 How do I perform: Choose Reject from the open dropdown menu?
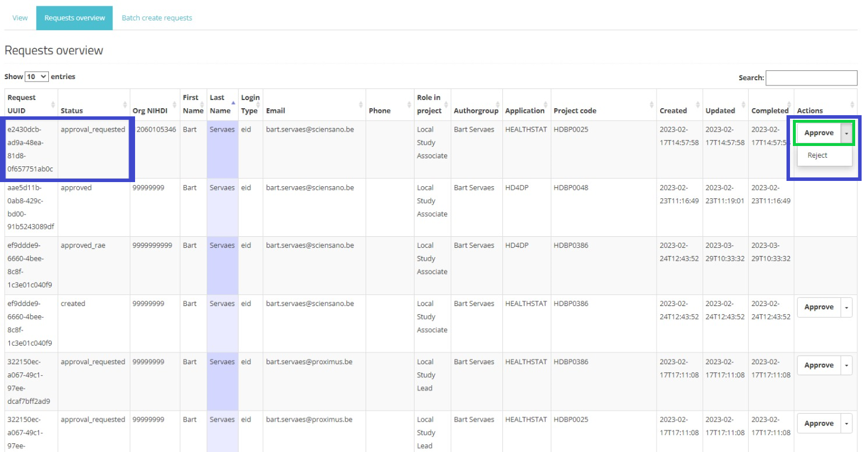pyautogui.click(x=817, y=155)
